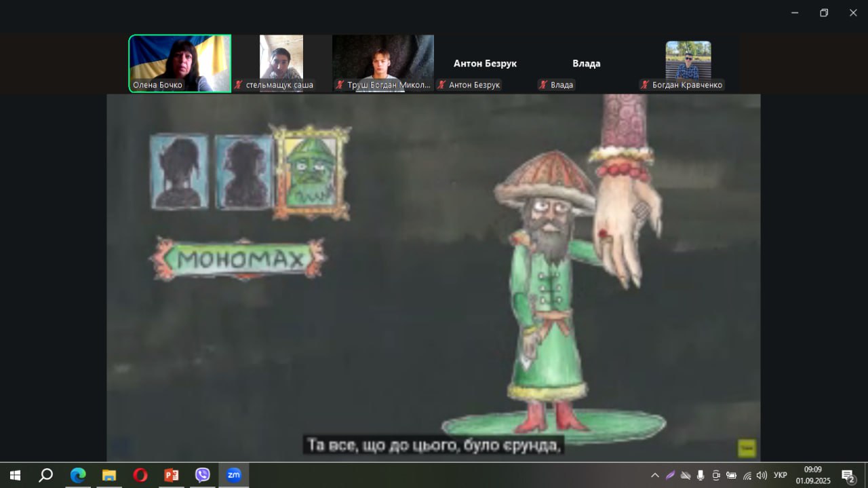
Task: Click the МОНОМАХ banner in the shared video
Action: 239,258
